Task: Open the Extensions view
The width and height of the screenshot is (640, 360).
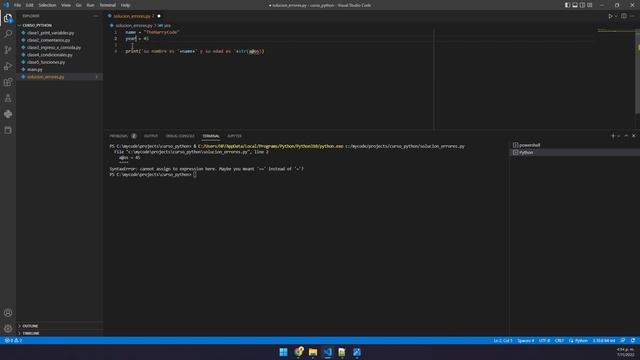Action: coord(8,82)
